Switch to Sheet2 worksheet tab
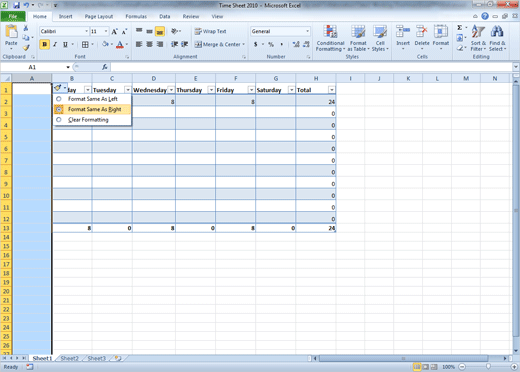The image size is (520, 372). coord(69,358)
